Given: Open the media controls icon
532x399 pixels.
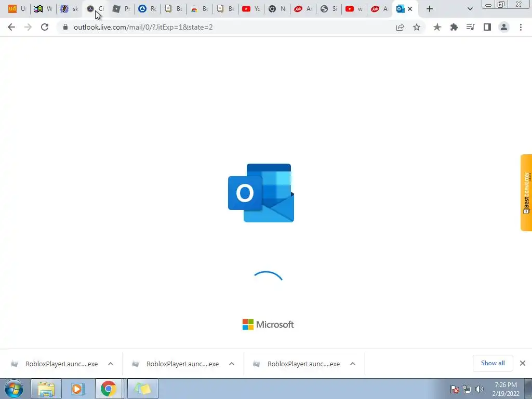Looking at the screenshot, I should pyautogui.click(x=471, y=27).
